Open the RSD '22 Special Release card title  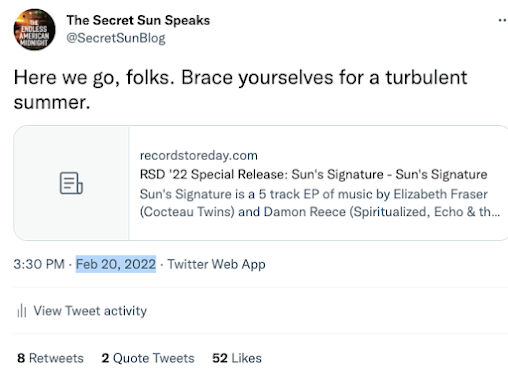click(314, 174)
